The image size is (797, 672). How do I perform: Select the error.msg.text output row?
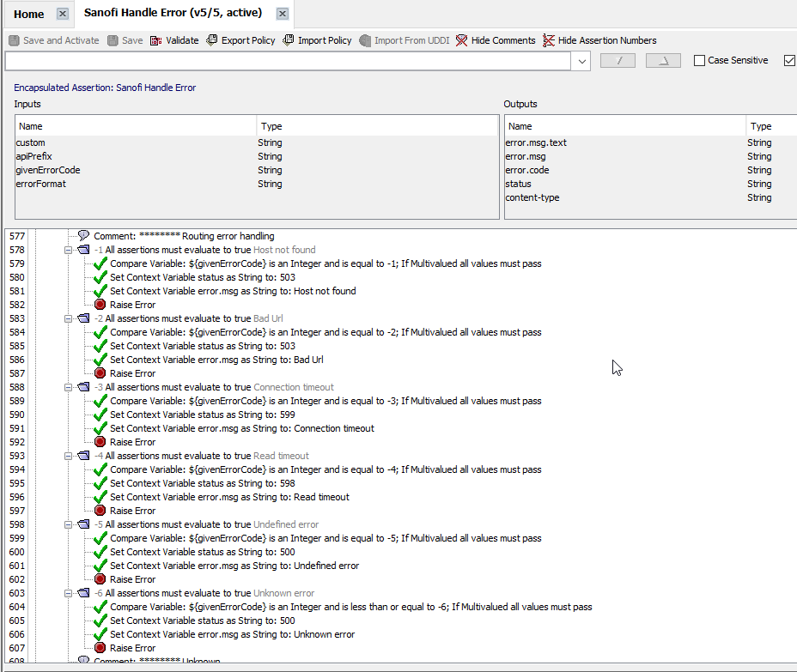[651, 142]
